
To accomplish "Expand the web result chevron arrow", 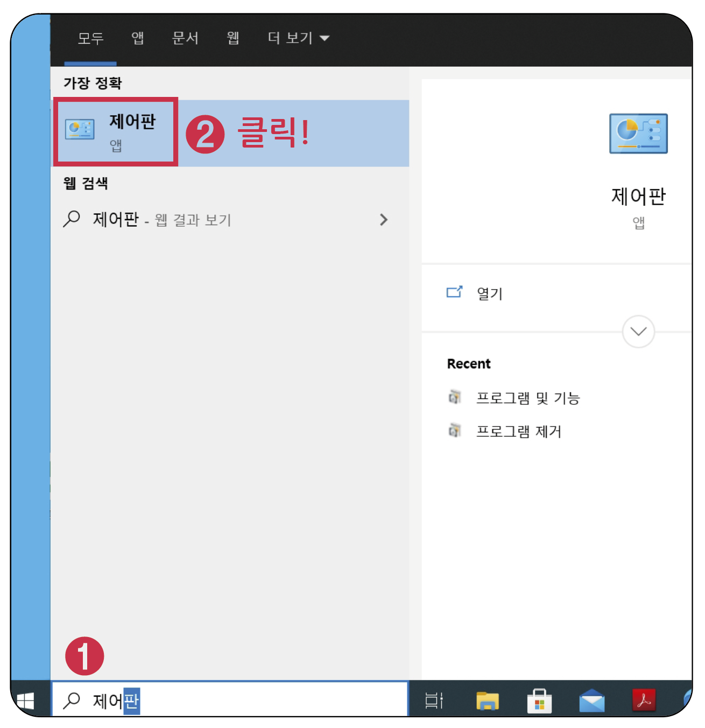I will (384, 220).
